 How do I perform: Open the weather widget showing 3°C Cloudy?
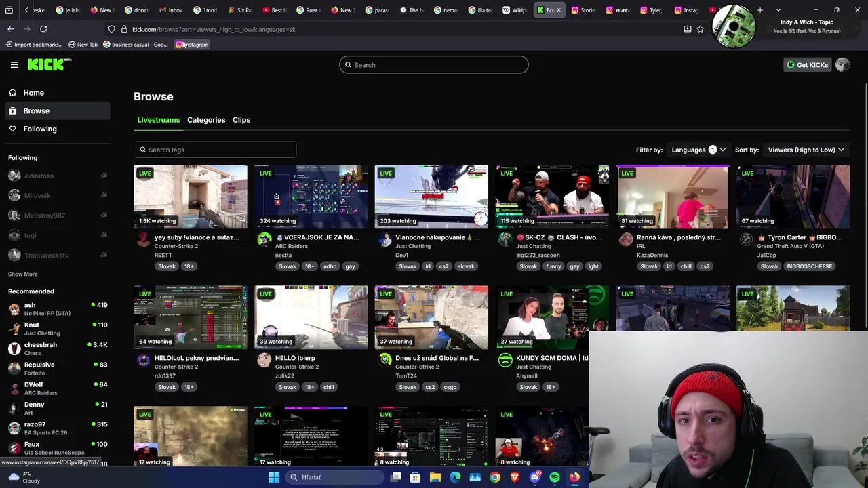[24, 477]
